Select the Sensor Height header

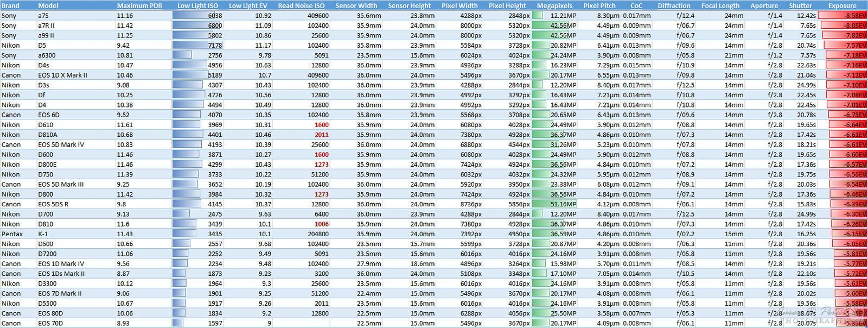pos(409,5)
